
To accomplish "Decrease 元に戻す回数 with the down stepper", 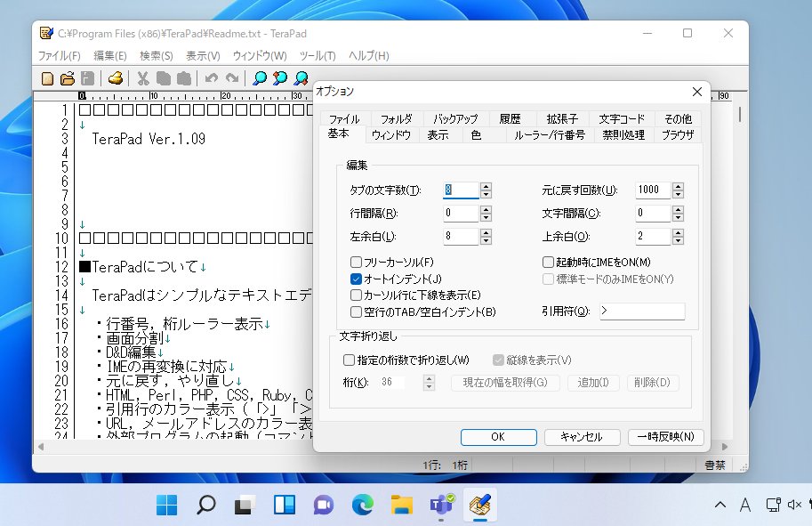I will [x=678, y=194].
